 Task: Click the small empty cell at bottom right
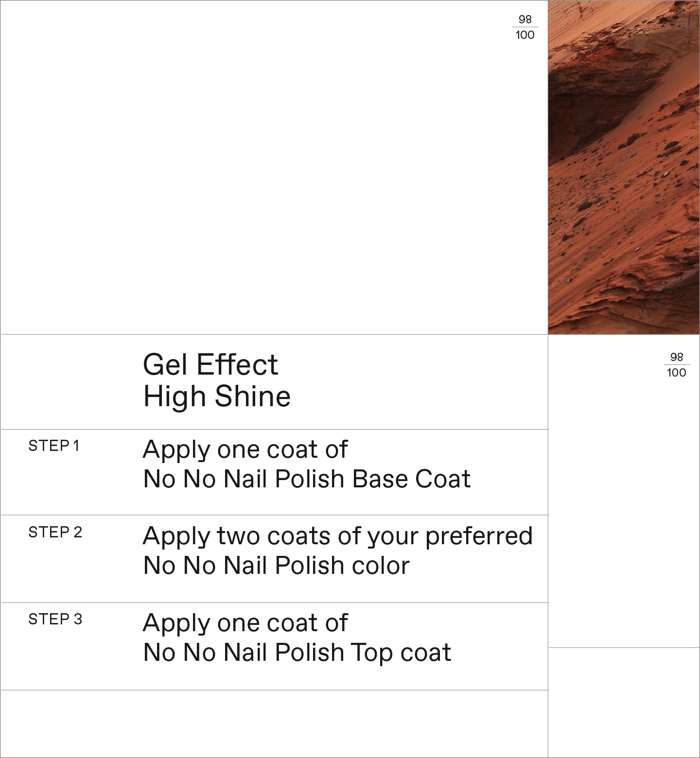624,702
